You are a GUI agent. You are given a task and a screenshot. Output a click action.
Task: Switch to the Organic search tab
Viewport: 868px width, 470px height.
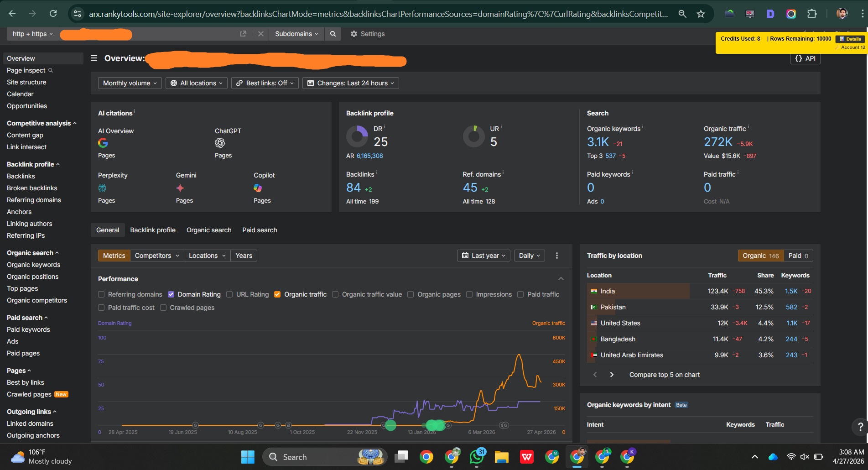[209, 230]
